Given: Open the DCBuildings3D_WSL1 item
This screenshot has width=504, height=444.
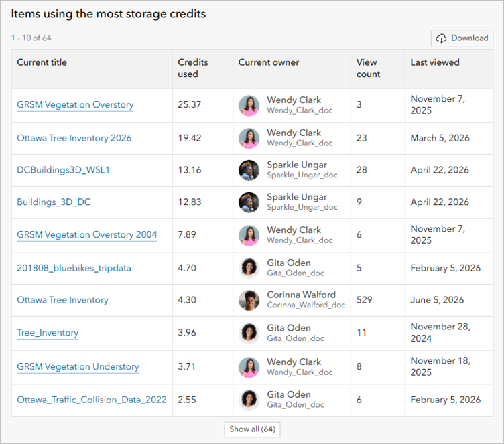Looking at the screenshot, I should click(x=63, y=170).
